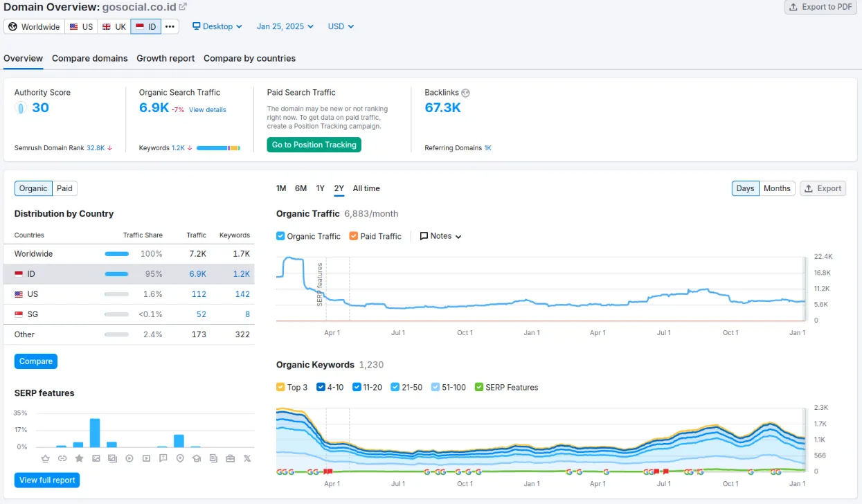Switch chart granularity to Months
Screen dimensions: 862x504
[777, 188]
